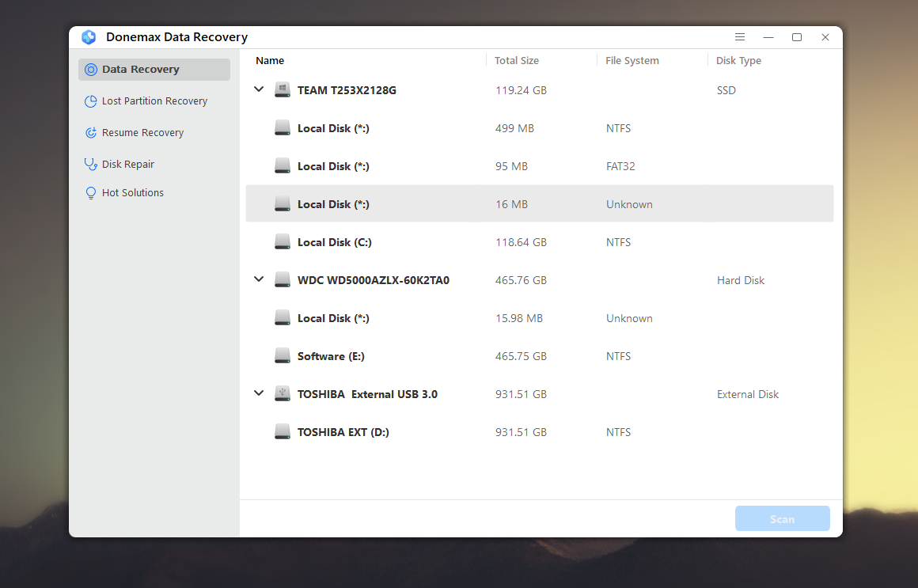This screenshot has width=918, height=588.
Task: Click the 118.64 GB size value
Action: coord(521,242)
